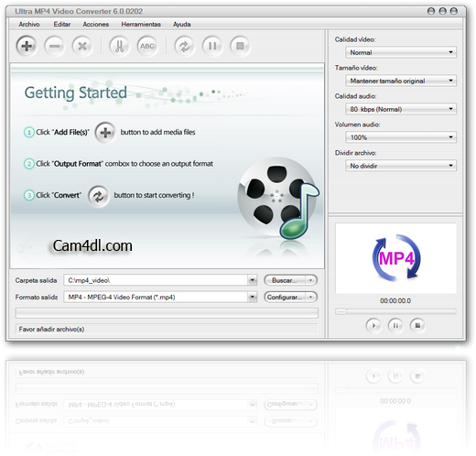
Task: Click the Clear all X toolbar button
Action: 82,46
